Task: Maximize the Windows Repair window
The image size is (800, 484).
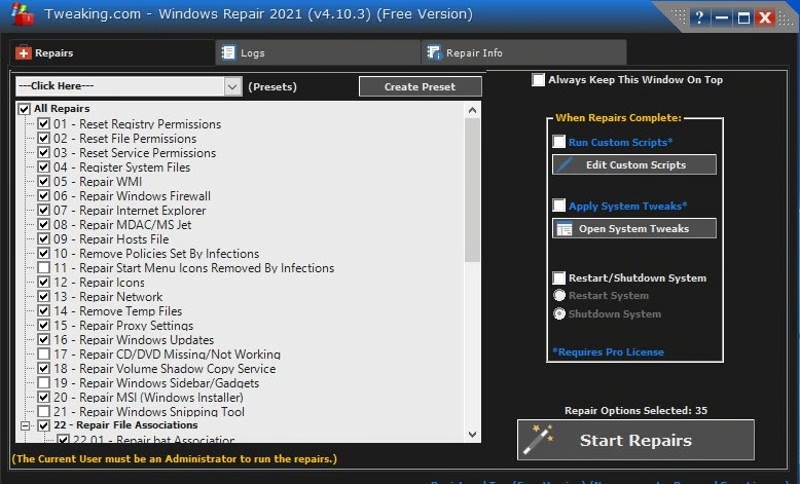Action: point(743,18)
